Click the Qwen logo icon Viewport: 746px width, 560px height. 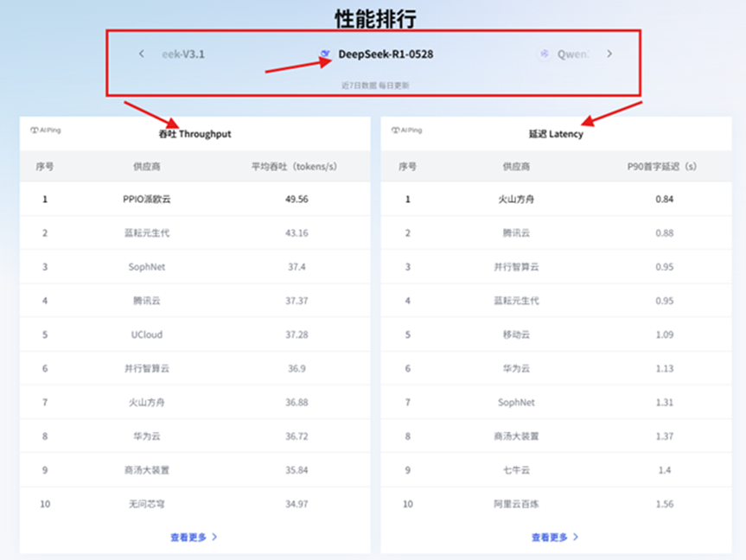[x=545, y=54]
